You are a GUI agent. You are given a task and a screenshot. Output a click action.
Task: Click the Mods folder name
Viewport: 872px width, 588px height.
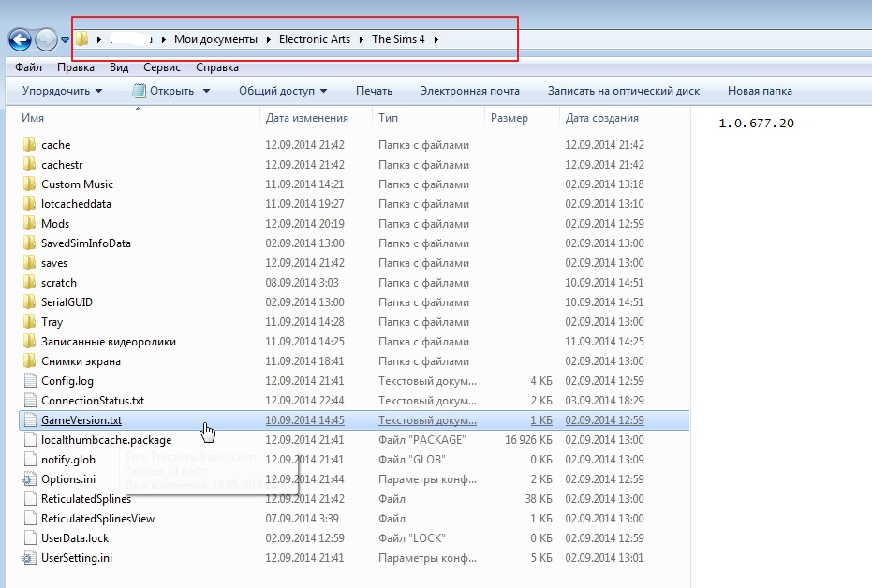coord(55,224)
